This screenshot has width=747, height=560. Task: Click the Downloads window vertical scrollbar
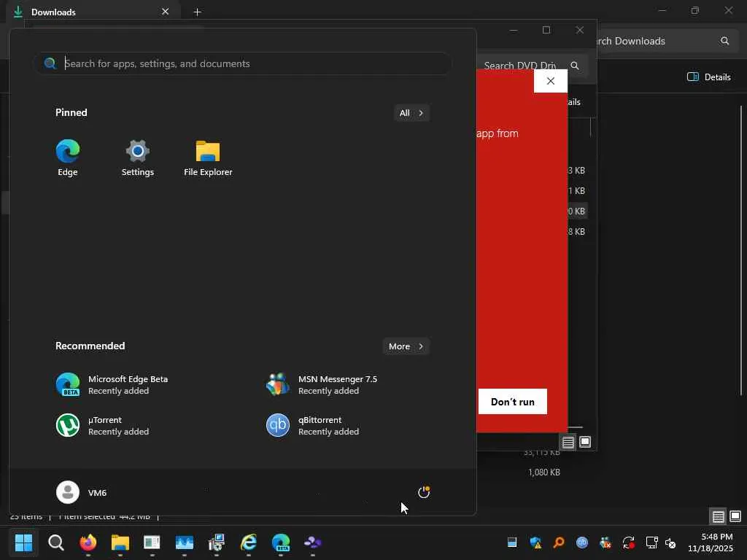pos(741,251)
